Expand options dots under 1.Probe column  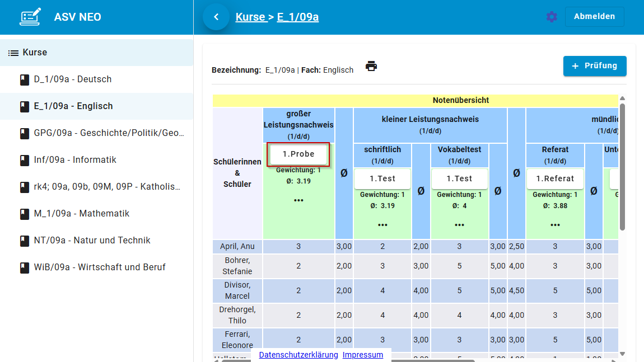coord(298,200)
